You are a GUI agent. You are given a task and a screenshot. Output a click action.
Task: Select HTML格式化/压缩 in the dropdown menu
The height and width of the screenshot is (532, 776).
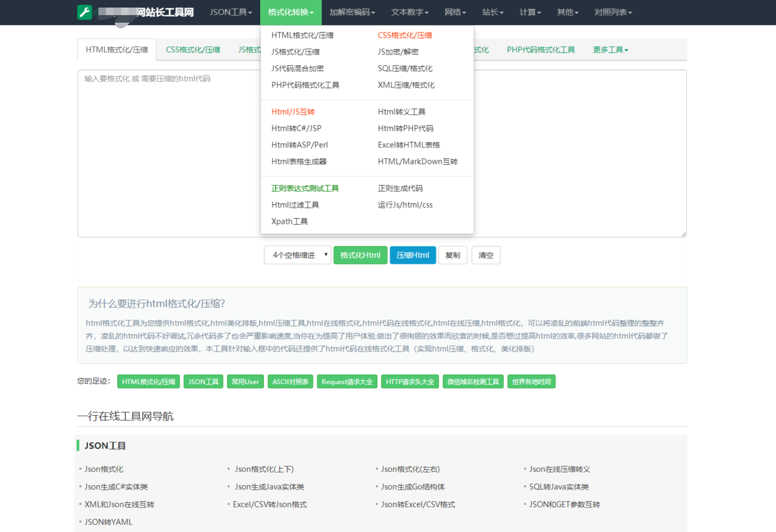(302, 35)
